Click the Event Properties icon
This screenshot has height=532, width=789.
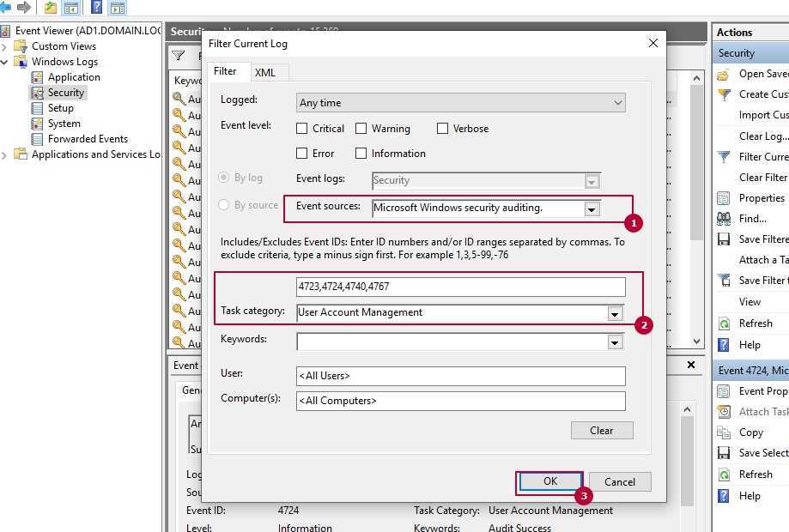pyautogui.click(x=723, y=391)
